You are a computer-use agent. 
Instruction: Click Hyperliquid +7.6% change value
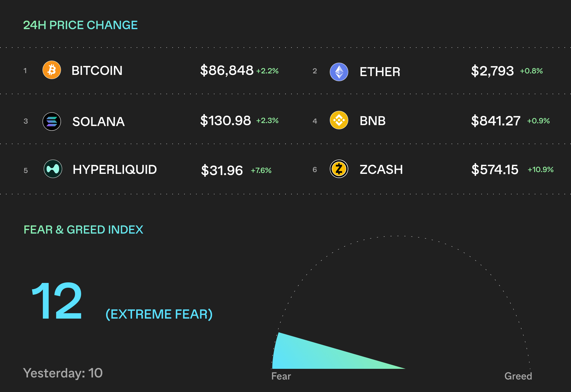click(261, 170)
